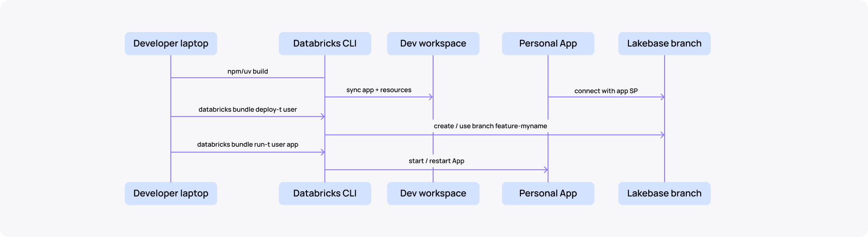The height and width of the screenshot is (237, 868).
Task: Click the bottom Lakebase branch box
Action: coord(664,193)
